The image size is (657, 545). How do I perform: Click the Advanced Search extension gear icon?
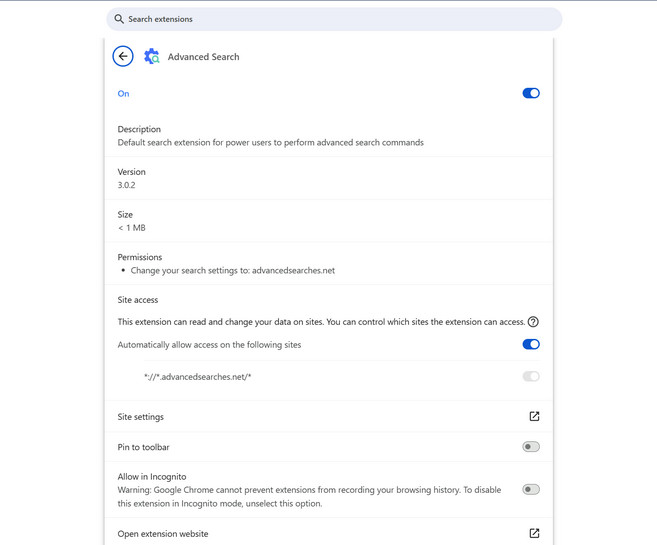click(152, 57)
